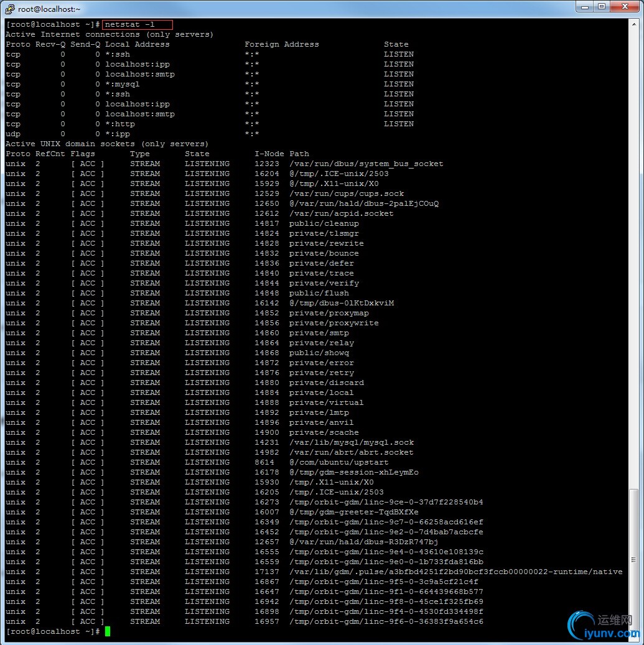Click the 'private/verify' path

[x=324, y=283]
